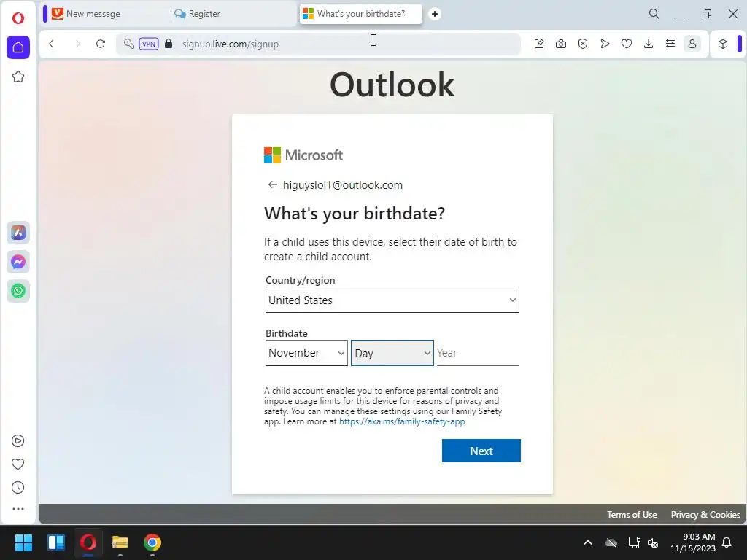Open a new tab with plus button
This screenshot has width=747, height=560.
[x=435, y=14]
